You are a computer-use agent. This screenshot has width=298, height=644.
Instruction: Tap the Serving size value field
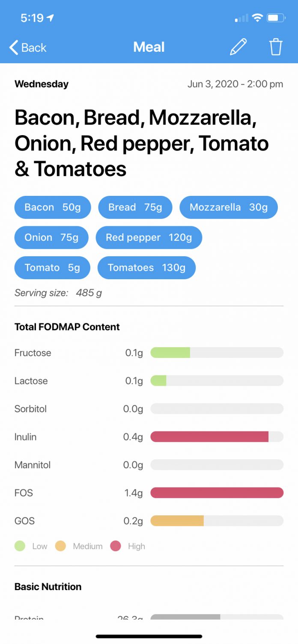coord(88,293)
